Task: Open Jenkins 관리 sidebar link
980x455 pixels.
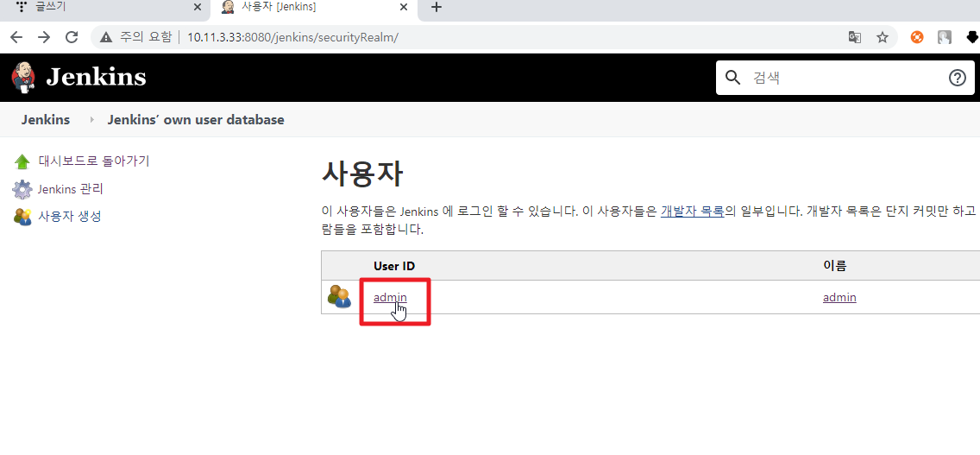Action: click(70, 189)
